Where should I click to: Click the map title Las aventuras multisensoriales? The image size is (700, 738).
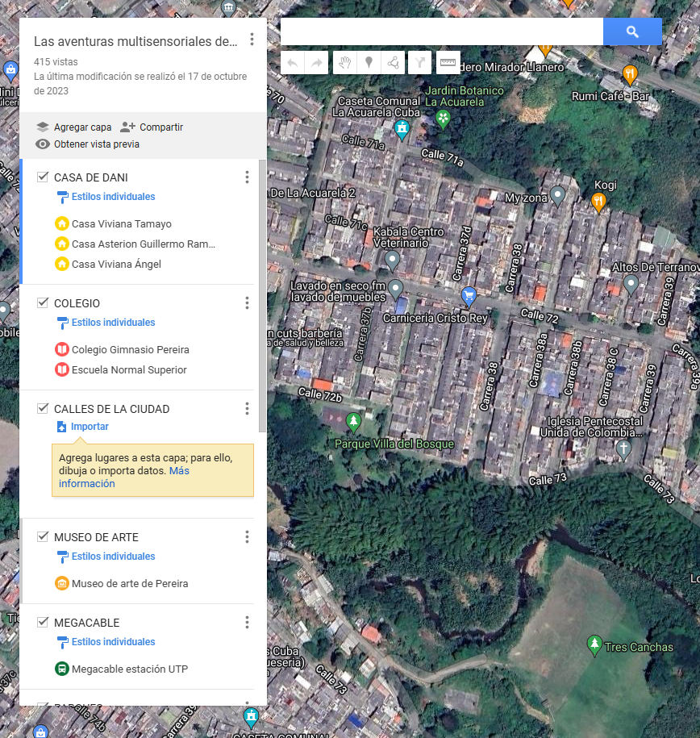pyautogui.click(x=135, y=41)
